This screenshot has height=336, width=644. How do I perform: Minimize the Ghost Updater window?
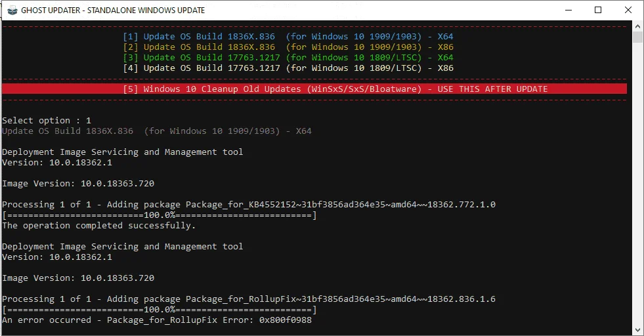569,10
